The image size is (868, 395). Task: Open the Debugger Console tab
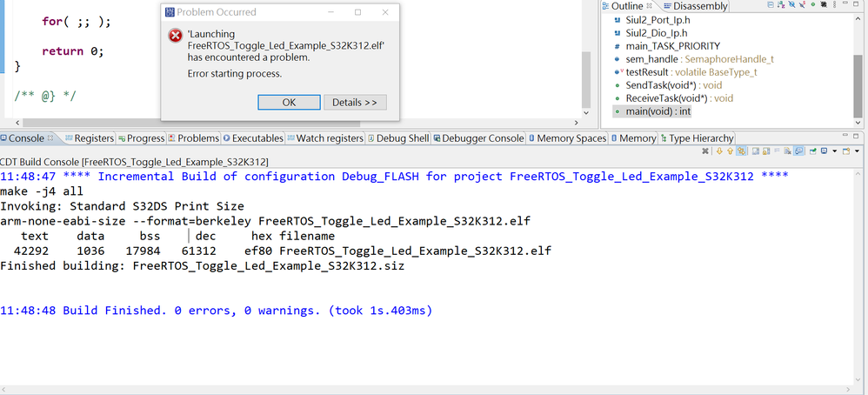(x=482, y=138)
